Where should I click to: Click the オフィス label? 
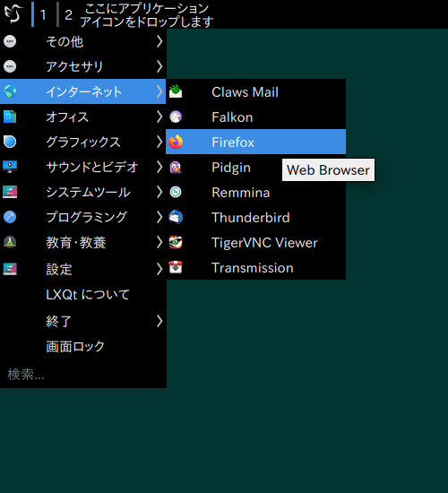67,117
